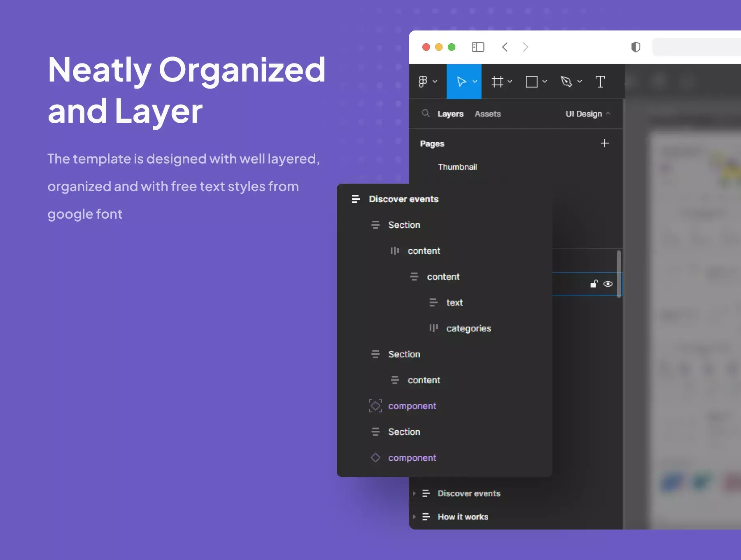741x560 pixels.
Task: Select the Thumbnail page
Action: (x=457, y=167)
